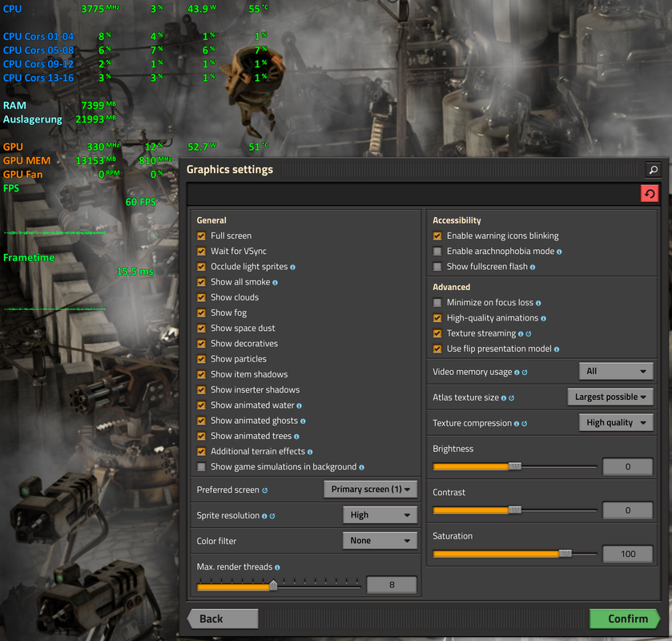Click info icon beside Show animated water

click(299, 405)
